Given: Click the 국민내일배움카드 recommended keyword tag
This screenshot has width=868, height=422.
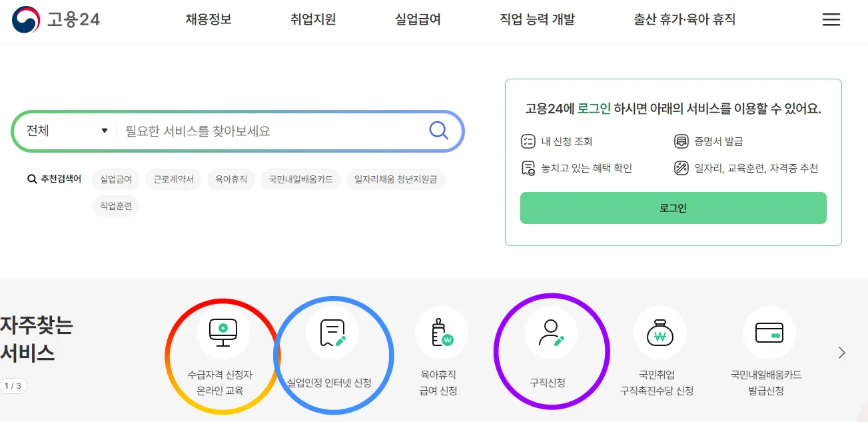Looking at the screenshot, I should click(x=300, y=179).
